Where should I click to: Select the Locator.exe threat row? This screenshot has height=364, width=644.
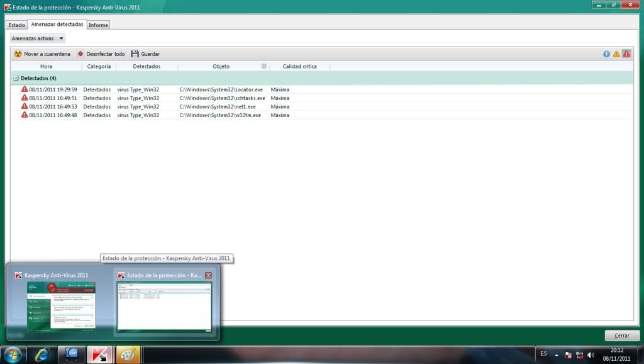coord(321,89)
